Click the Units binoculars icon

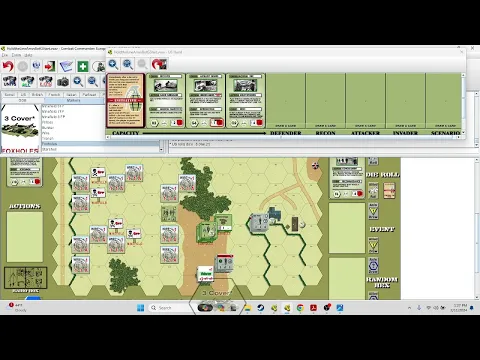tap(10, 81)
